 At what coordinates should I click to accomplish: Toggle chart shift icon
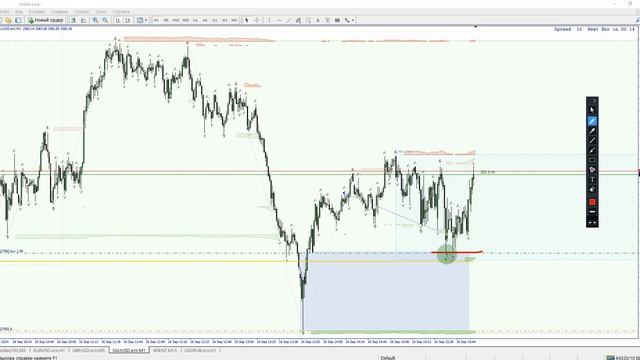coord(128,20)
